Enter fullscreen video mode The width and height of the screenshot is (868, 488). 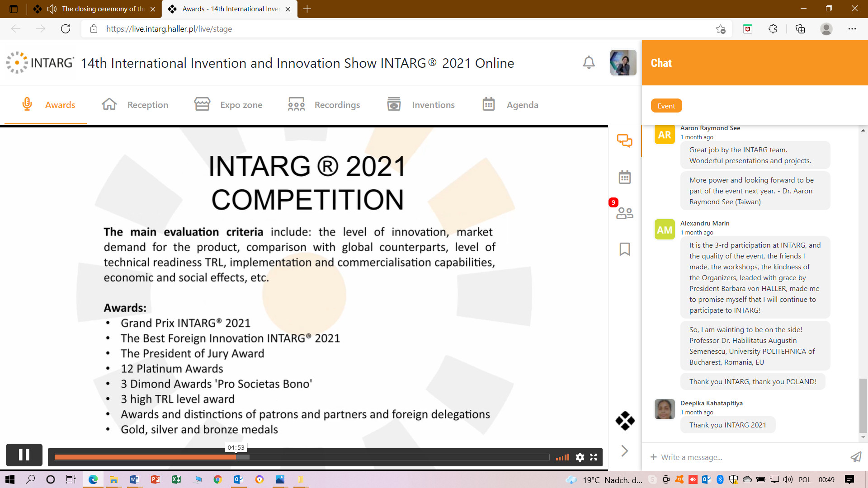(x=594, y=457)
